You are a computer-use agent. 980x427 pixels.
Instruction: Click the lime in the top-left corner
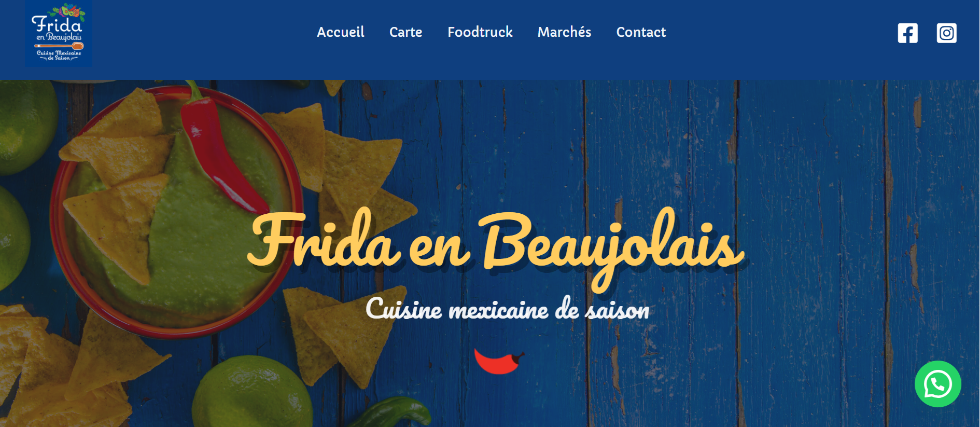click(26, 127)
